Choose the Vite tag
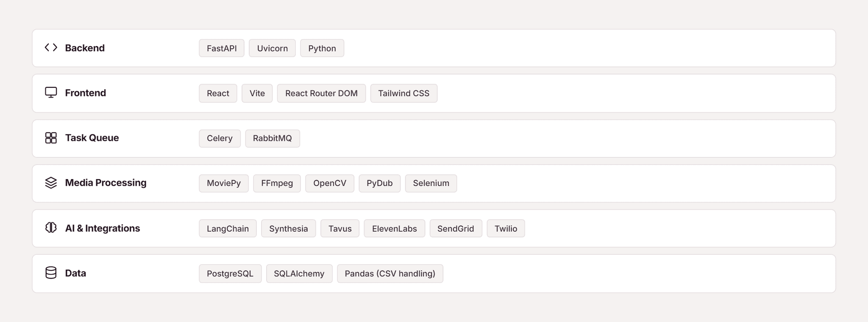The image size is (868, 322). point(257,93)
